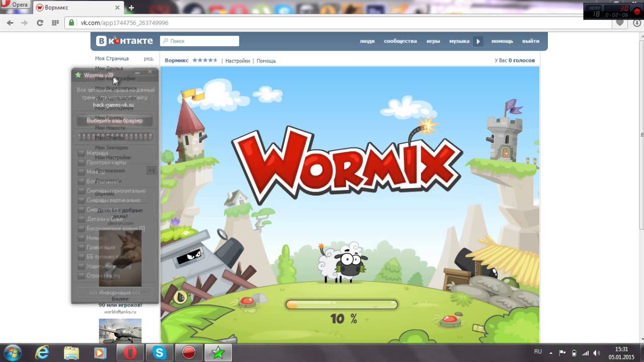Enable the Матрица checkbox in the trainer
Viewport: 644px width, 362px height.
[x=81, y=153]
